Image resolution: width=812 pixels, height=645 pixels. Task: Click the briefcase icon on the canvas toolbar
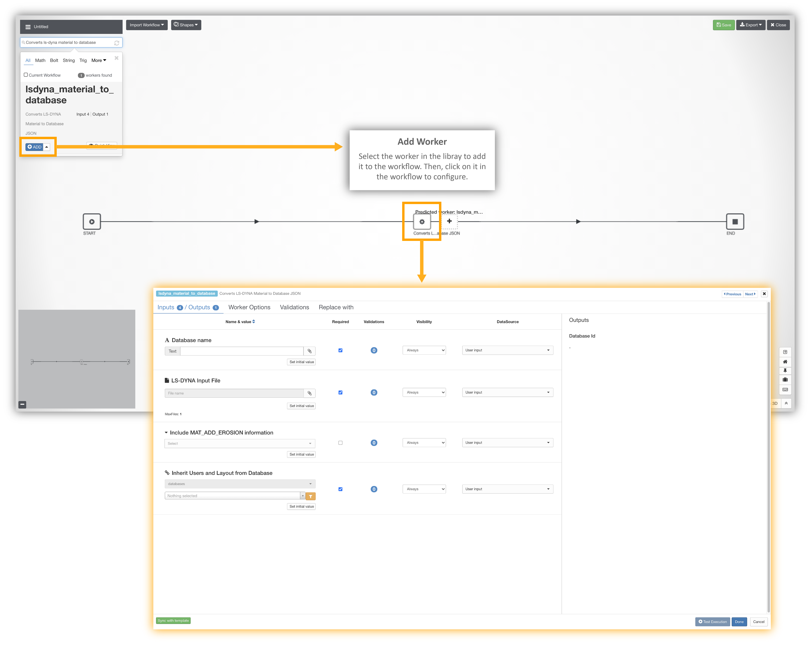(x=785, y=380)
